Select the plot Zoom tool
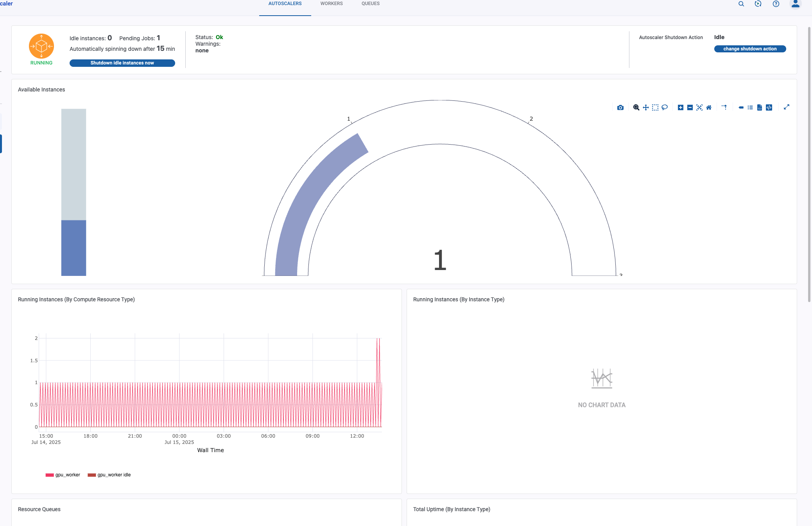 pyautogui.click(x=636, y=107)
